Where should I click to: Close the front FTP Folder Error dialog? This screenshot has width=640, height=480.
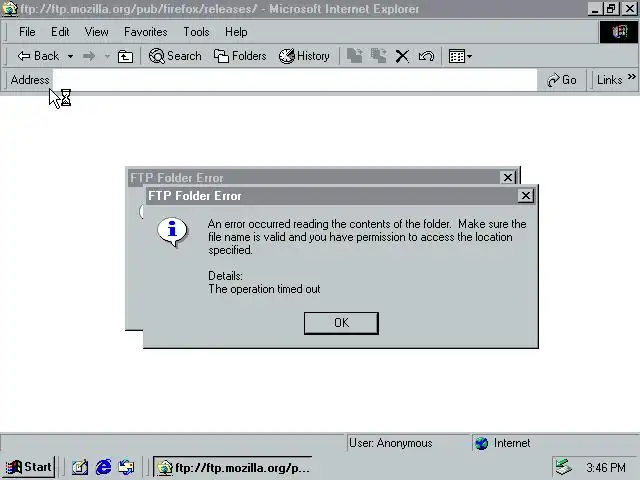click(526, 196)
